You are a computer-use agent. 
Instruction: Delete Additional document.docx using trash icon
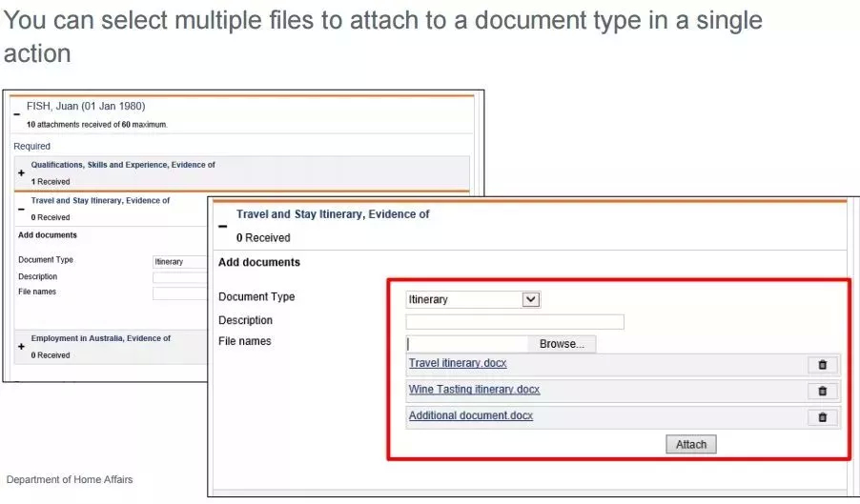pos(822,417)
